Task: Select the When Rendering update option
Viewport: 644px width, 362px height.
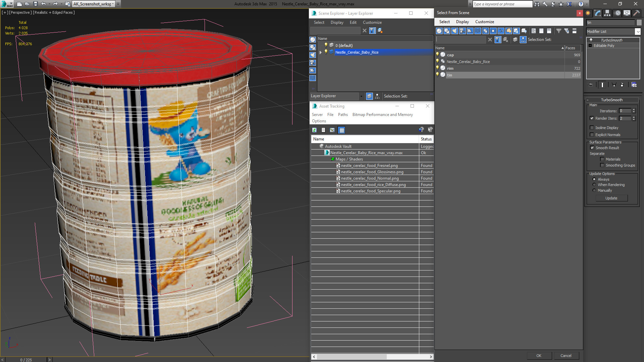Action: click(x=594, y=185)
